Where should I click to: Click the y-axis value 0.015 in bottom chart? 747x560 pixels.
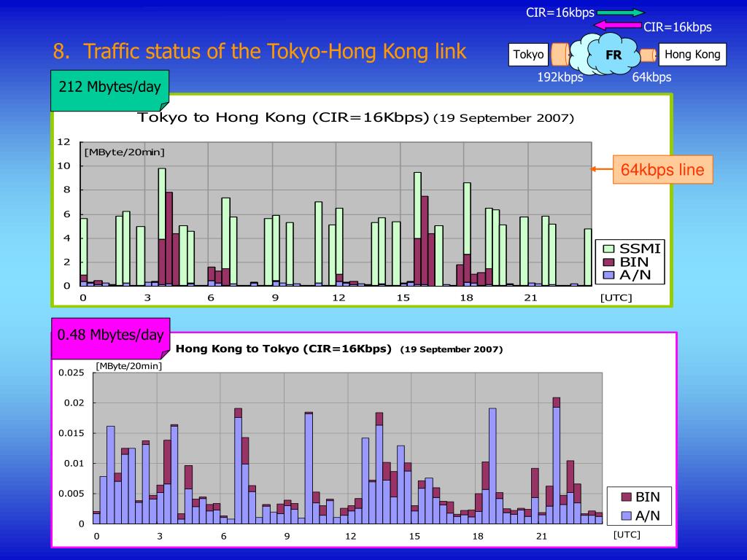click(x=71, y=433)
